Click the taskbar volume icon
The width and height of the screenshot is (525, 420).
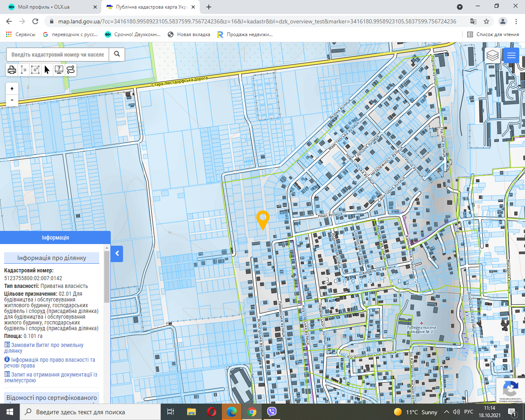coord(457,412)
